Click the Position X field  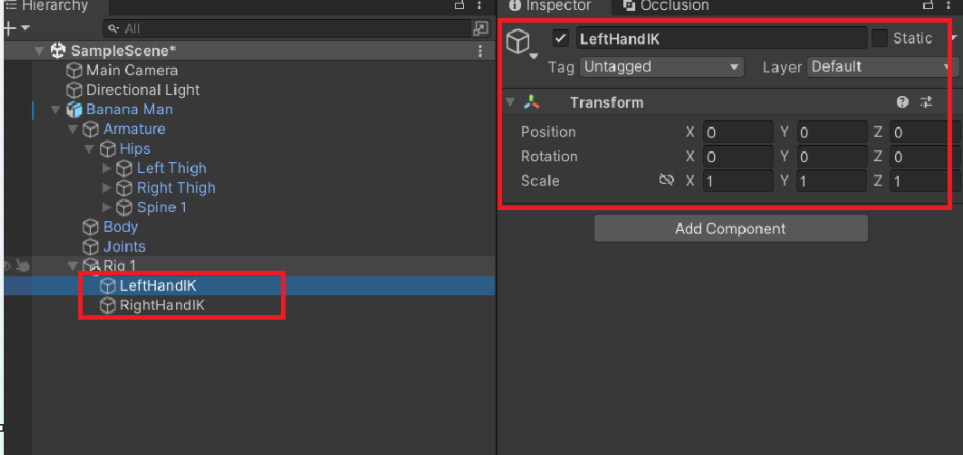738,132
